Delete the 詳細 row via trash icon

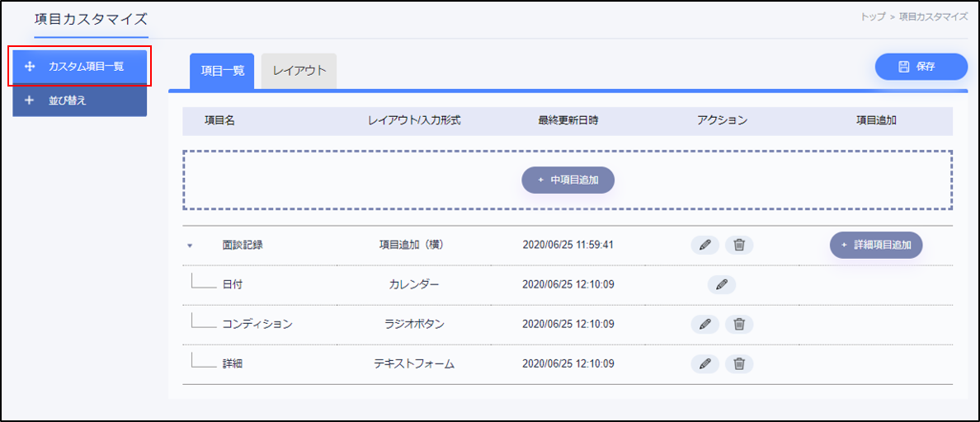pos(739,363)
